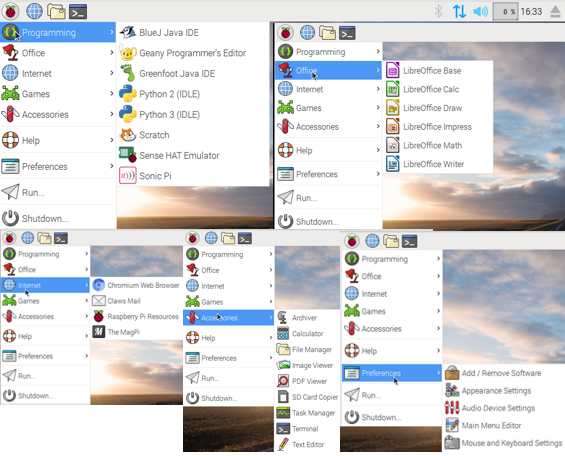Expand Help arrow in menu showing Add / Remove Software
Image resolution: width=565 pixels, height=456 pixels.
click(x=438, y=350)
